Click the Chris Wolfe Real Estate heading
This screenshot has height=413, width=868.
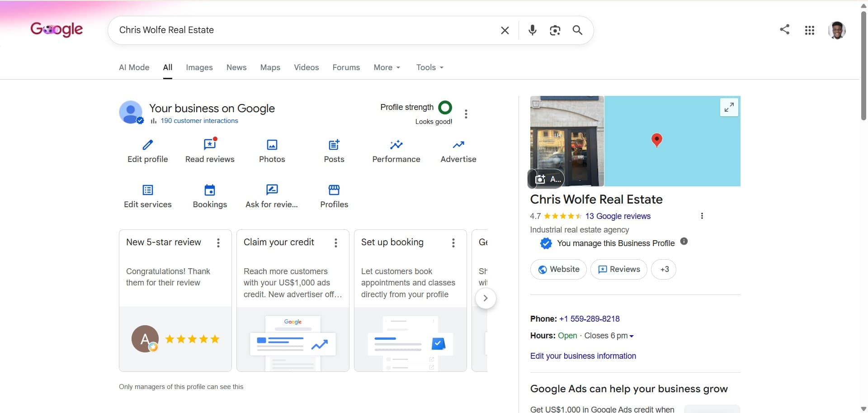pos(596,199)
